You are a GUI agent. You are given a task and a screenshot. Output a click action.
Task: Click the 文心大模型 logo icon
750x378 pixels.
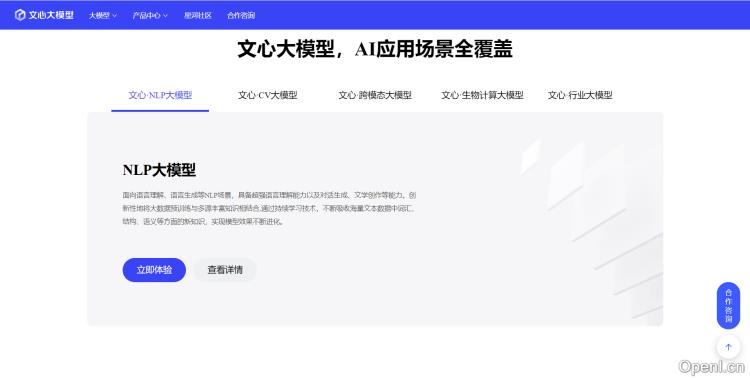pyautogui.click(x=20, y=15)
